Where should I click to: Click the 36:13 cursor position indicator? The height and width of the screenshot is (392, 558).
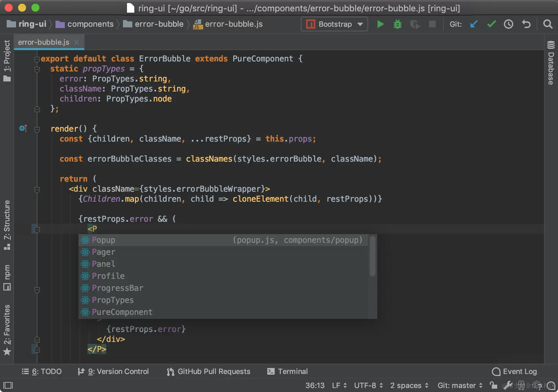(315, 385)
